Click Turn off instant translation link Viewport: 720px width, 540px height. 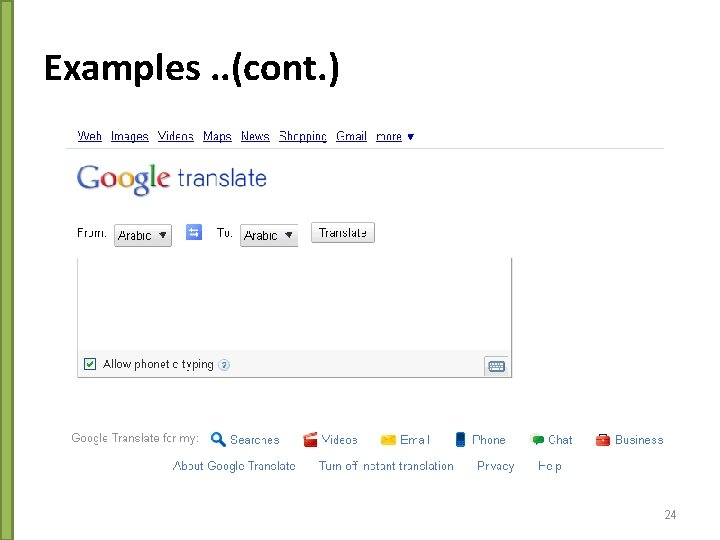tap(385, 466)
